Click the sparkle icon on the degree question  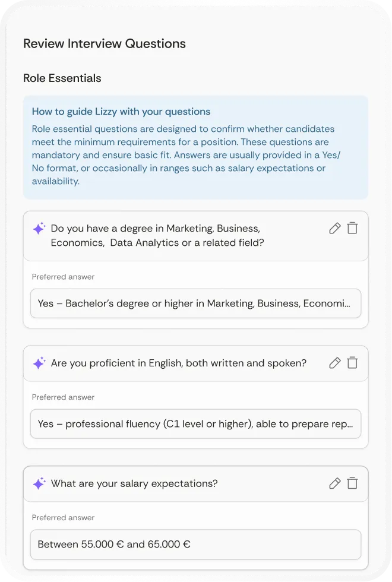point(39,228)
